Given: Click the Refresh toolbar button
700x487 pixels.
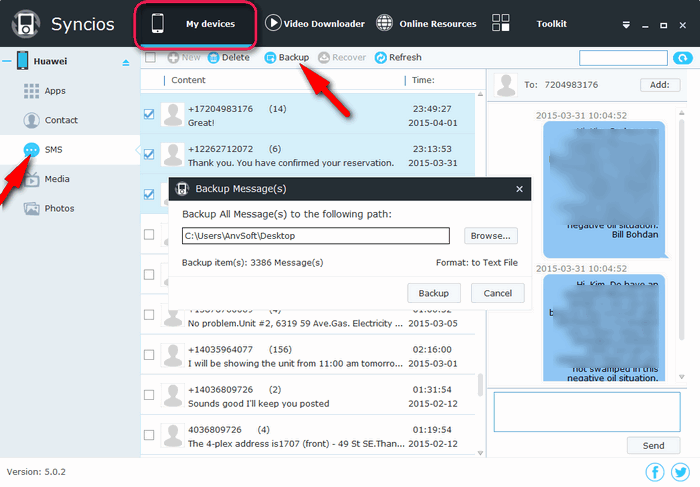Looking at the screenshot, I should click(x=398, y=58).
